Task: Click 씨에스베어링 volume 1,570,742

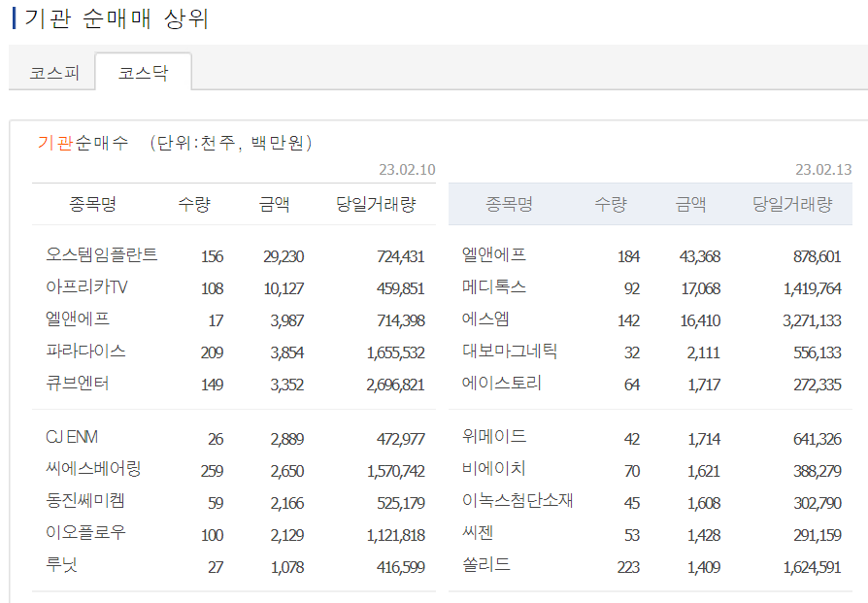Action: tap(396, 472)
